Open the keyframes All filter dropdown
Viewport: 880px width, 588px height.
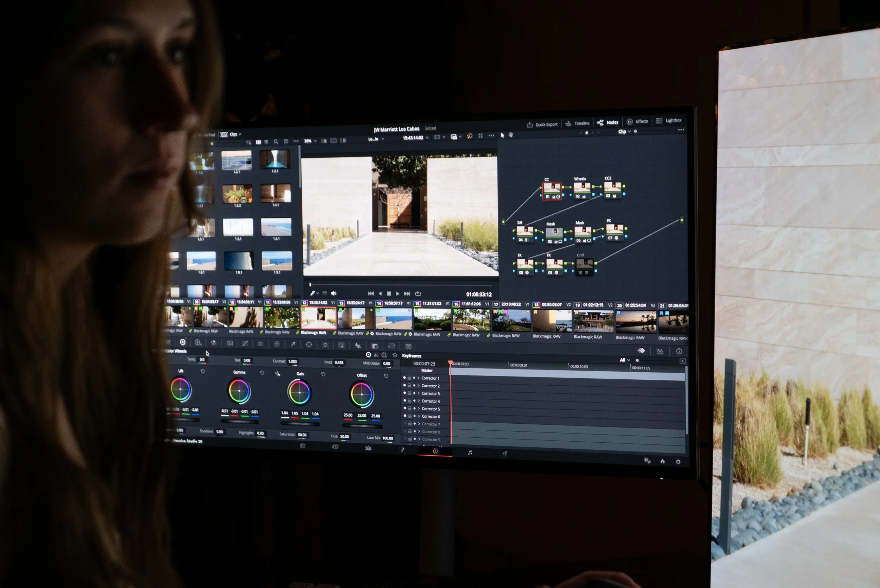[x=624, y=360]
